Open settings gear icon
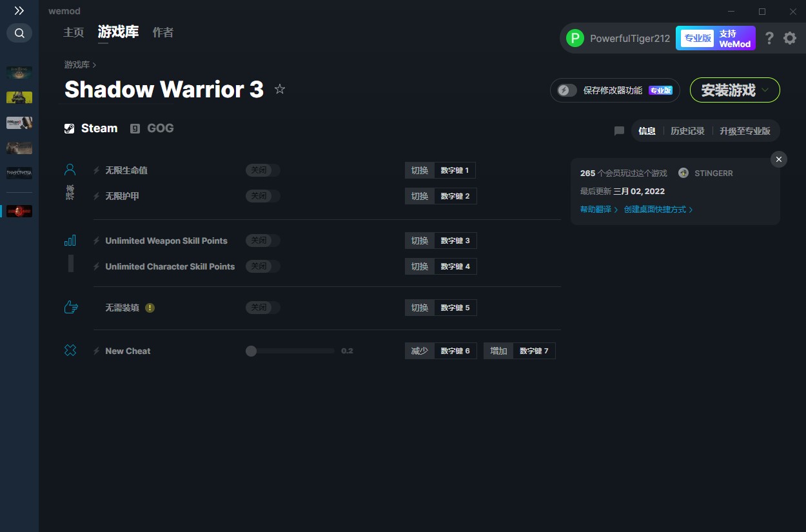 pos(790,38)
